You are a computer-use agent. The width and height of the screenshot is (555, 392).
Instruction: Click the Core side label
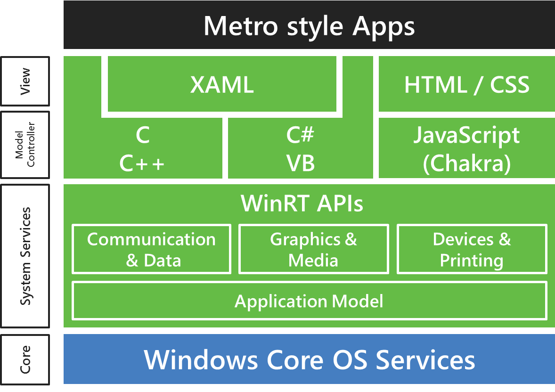pos(25,359)
